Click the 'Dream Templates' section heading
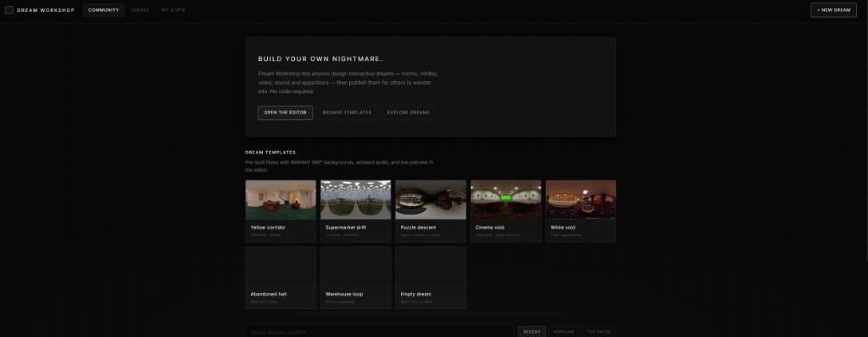 click(x=270, y=152)
